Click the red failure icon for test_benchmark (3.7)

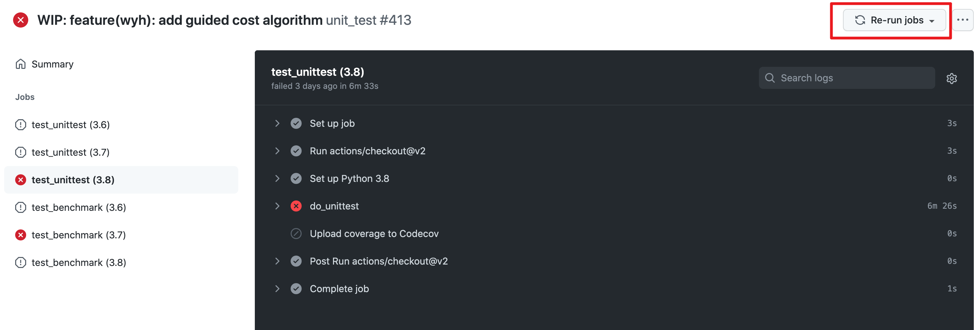[x=21, y=235]
